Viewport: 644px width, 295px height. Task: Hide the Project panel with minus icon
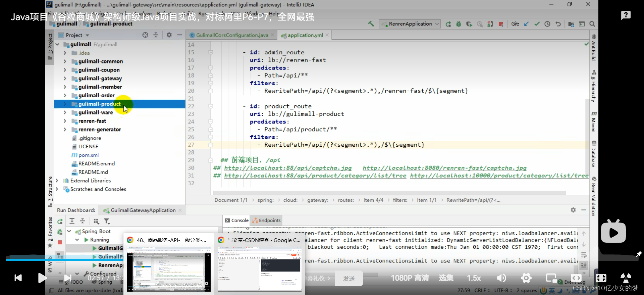pos(180,35)
